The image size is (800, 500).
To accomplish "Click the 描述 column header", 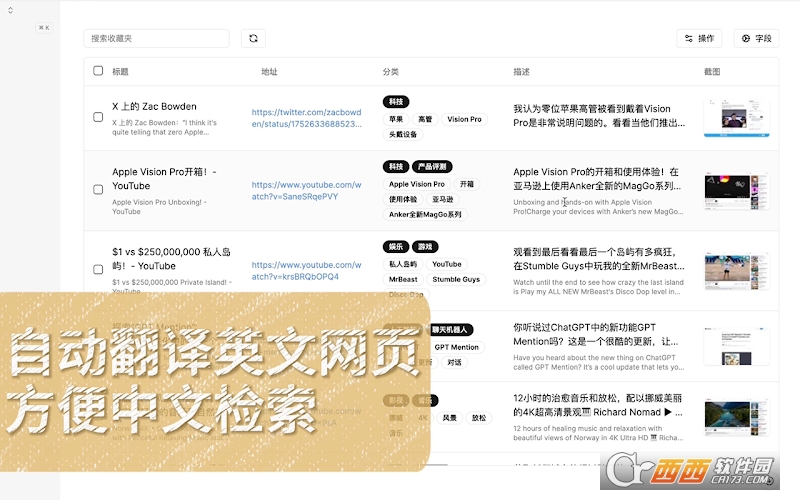I will pyautogui.click(x=521, y=71).
